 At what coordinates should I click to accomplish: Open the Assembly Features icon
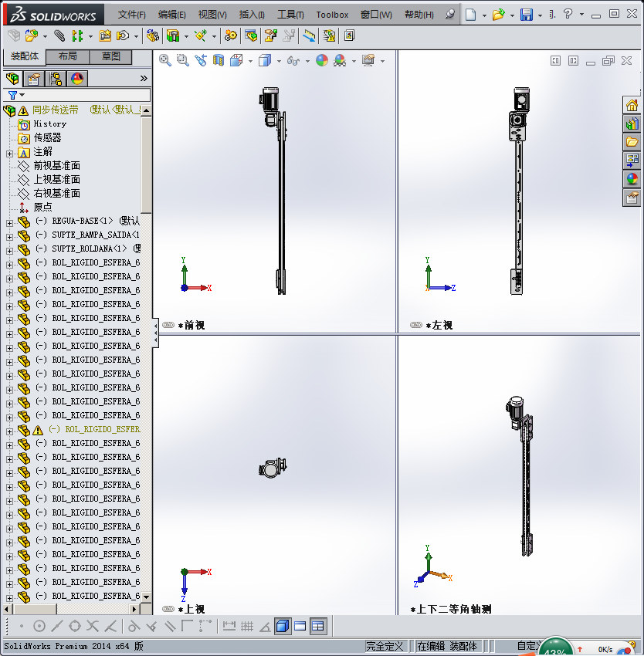pyautogui.click(x=173, y=36)
